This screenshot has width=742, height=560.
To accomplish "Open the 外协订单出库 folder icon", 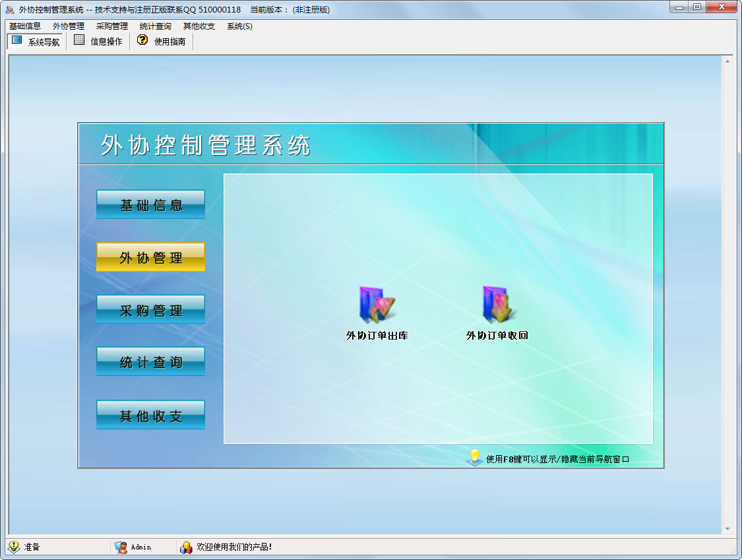I will pos(377,304).
